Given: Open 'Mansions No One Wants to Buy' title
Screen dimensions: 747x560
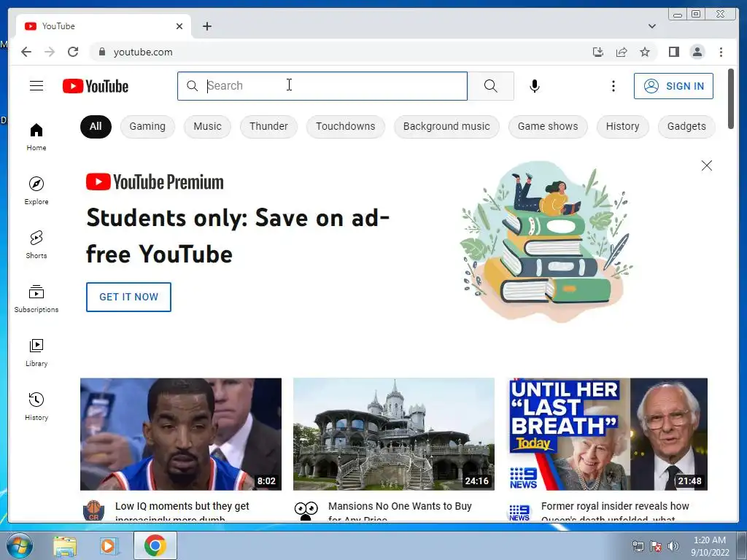Looking at the screenshot, I should [x=400, y=511].
